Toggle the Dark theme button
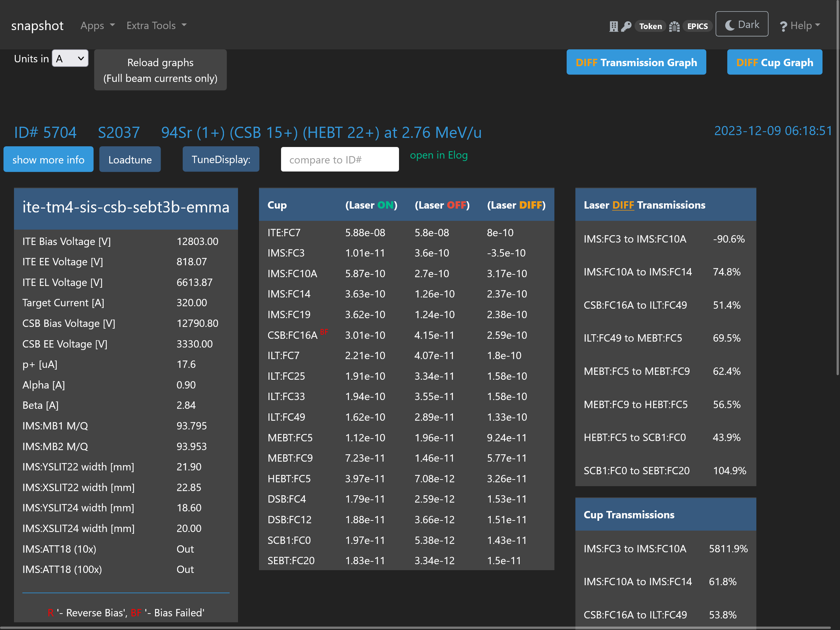 (742, 24)
